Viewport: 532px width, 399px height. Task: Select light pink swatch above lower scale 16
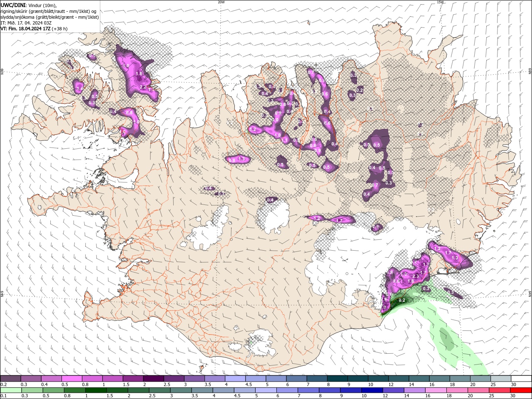pyautogui.click(x=436, y=390)
